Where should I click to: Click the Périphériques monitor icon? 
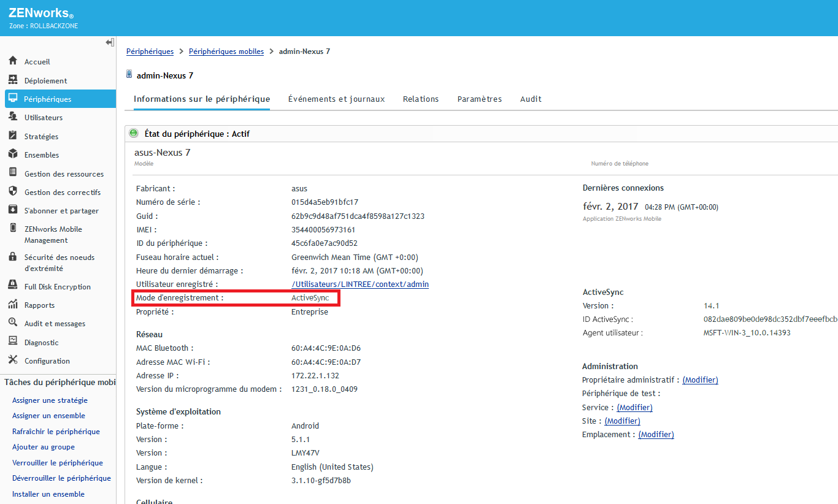click(x=13, y=99)
